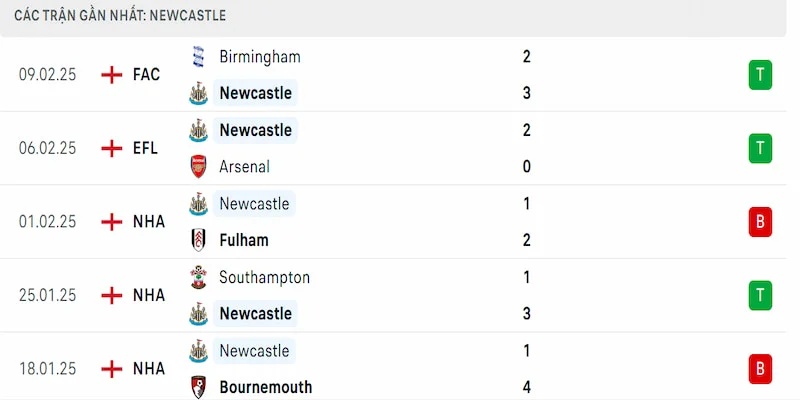Click the red B badge for Bournemouth match
The width and height of the screenshot is (800, 400).
[x=760, y=369]
